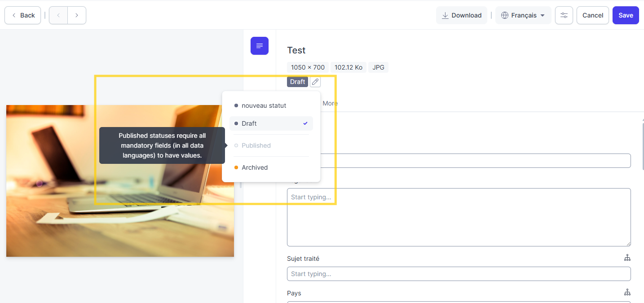Open the display settings sliders icon
The image size is (644, 303).
click(564, 15)
